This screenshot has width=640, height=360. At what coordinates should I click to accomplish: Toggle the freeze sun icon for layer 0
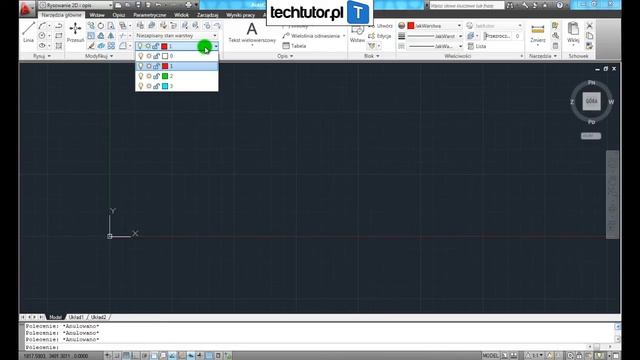pos(149,56)
